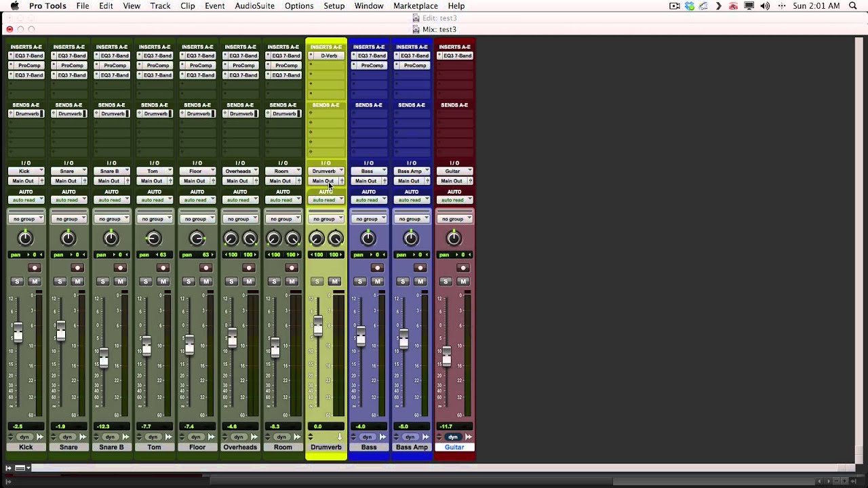Click the double-arrow icon beside Guitar's dyn button
Image resolution: width=868 pixels, height=488 pixels.
click(x=468, y=437)
